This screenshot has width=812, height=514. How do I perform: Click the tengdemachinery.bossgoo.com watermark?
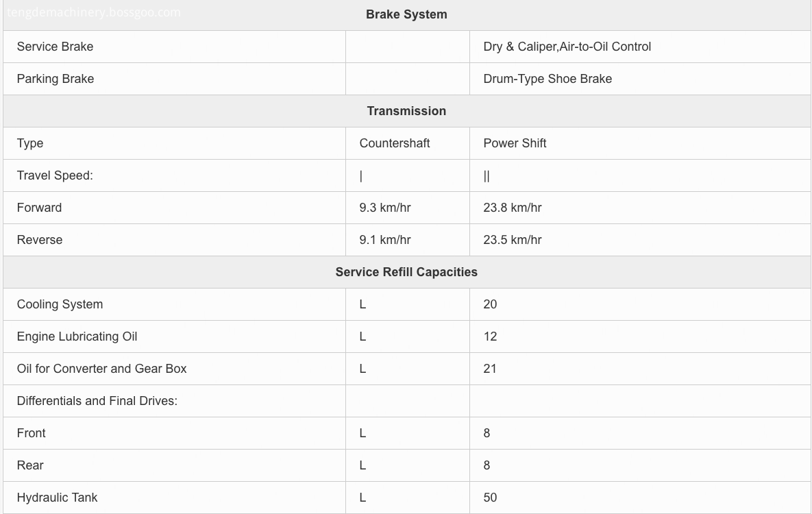click(94, 12)
